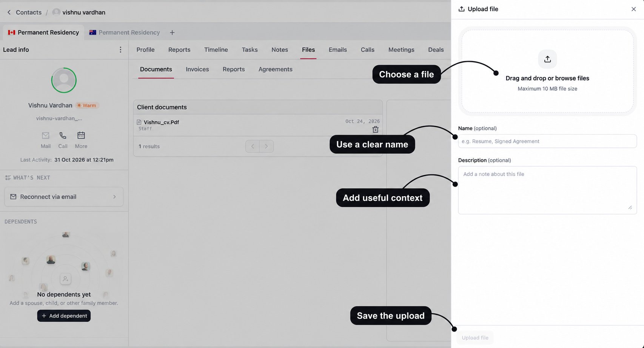Go to the Notes tab
Image resolution: width=644 pixels, height=348 pixels.
(280, 50)
